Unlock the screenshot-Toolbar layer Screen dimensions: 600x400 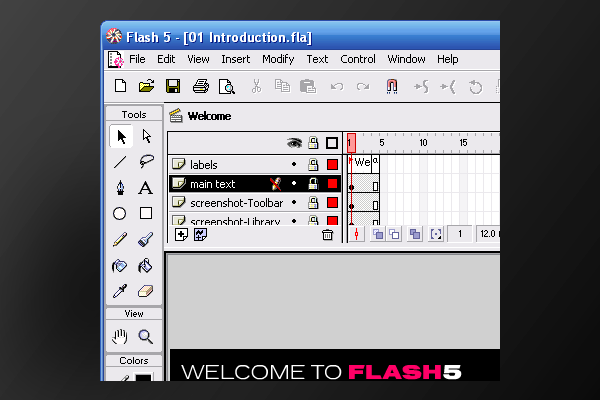tap(313, 202)
